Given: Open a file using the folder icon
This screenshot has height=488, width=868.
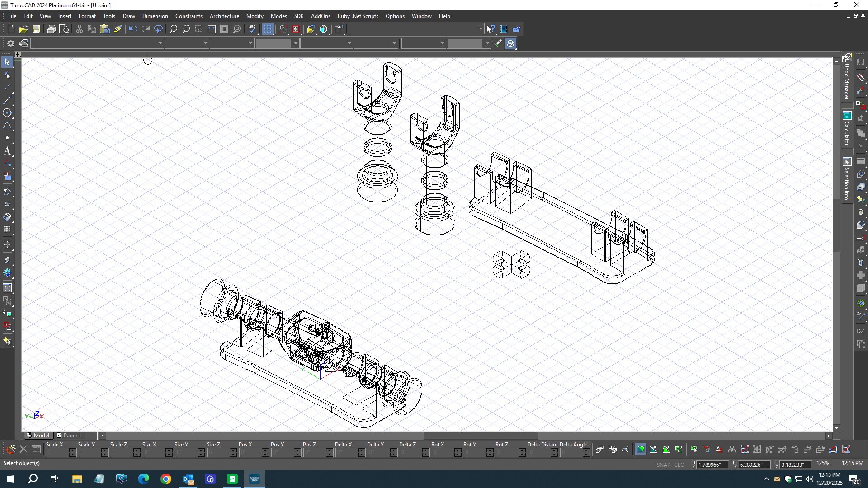Looking at the screenshot, I should coord(23,29).
